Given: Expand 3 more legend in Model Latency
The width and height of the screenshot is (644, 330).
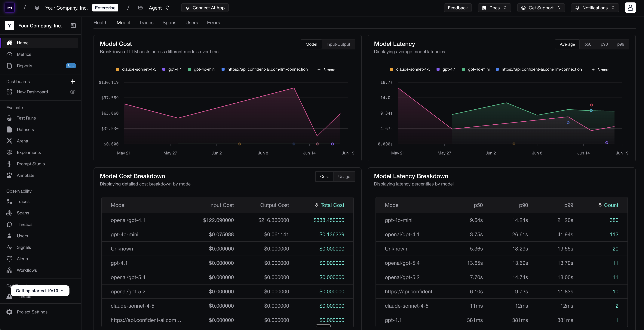Looking at the screenshot, I should [x=600, y=70].
